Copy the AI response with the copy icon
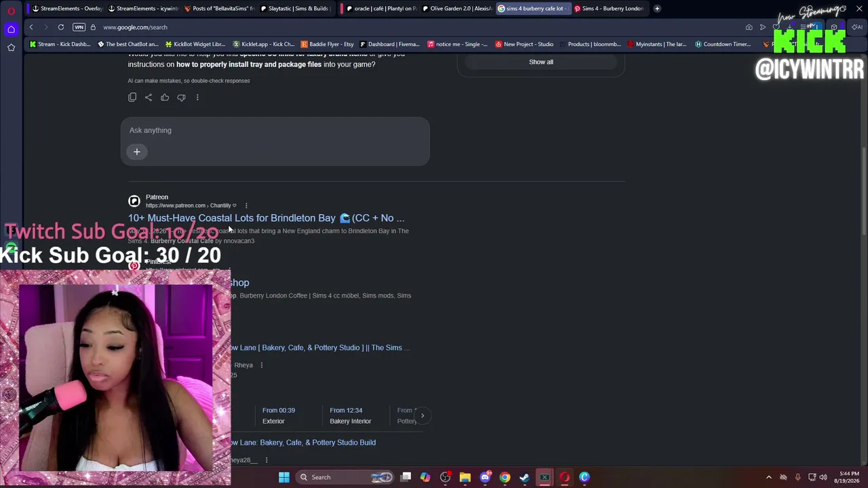 (132, 98)
